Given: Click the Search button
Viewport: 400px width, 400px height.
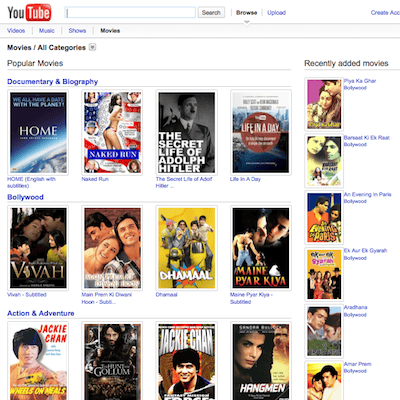Looking at the screenshot, I should 211,13.
